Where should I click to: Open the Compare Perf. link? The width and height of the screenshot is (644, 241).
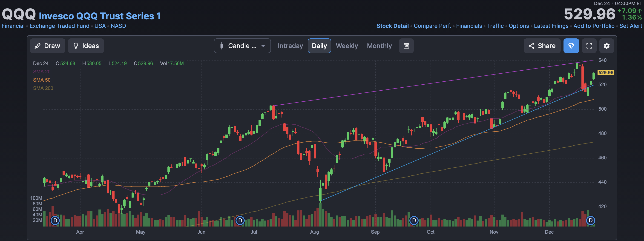tap(432, 26)
